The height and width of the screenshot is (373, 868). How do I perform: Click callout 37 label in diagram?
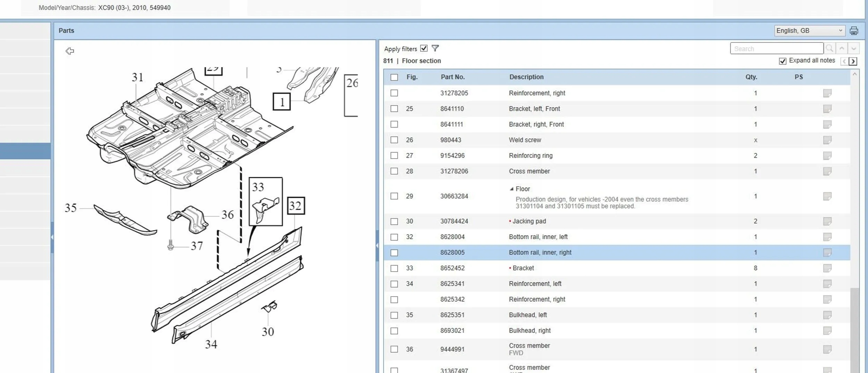(x=197, y=246)
